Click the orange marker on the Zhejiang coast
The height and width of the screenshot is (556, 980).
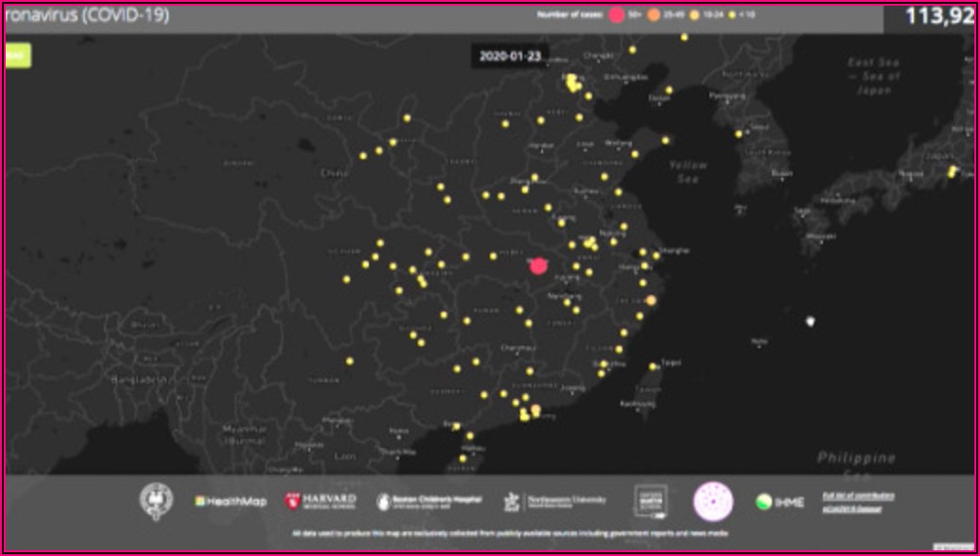651,301
